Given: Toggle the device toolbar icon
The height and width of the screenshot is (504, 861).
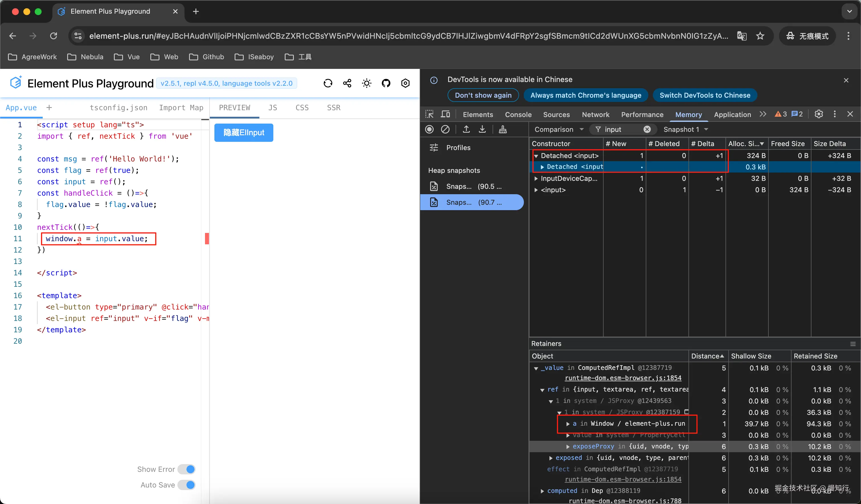Looking at the screenshot, I should tap(446, 114).
